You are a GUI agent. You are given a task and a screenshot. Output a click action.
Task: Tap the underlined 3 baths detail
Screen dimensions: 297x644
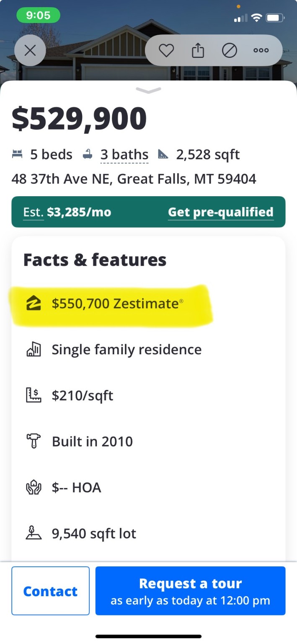pyautogui.click(x=124, y=155)
